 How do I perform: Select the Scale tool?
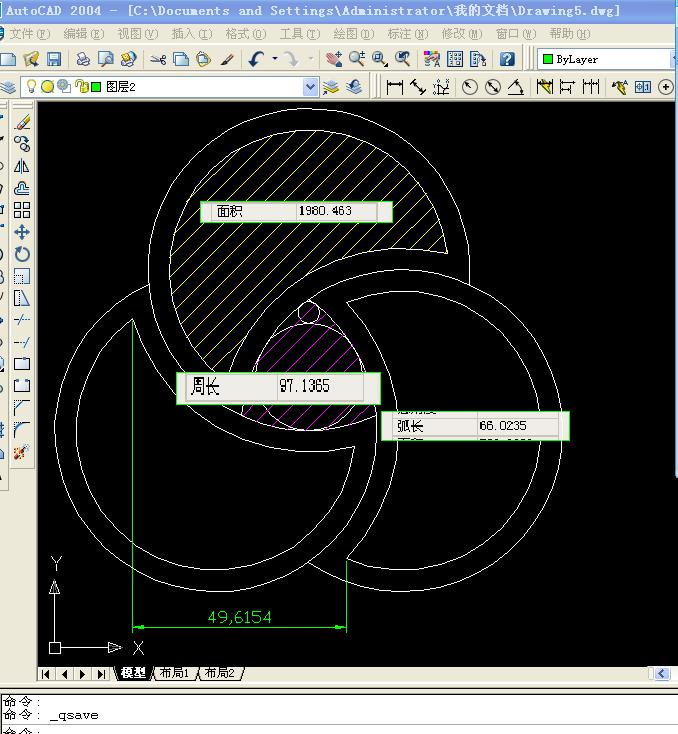(x=22, y=276)
